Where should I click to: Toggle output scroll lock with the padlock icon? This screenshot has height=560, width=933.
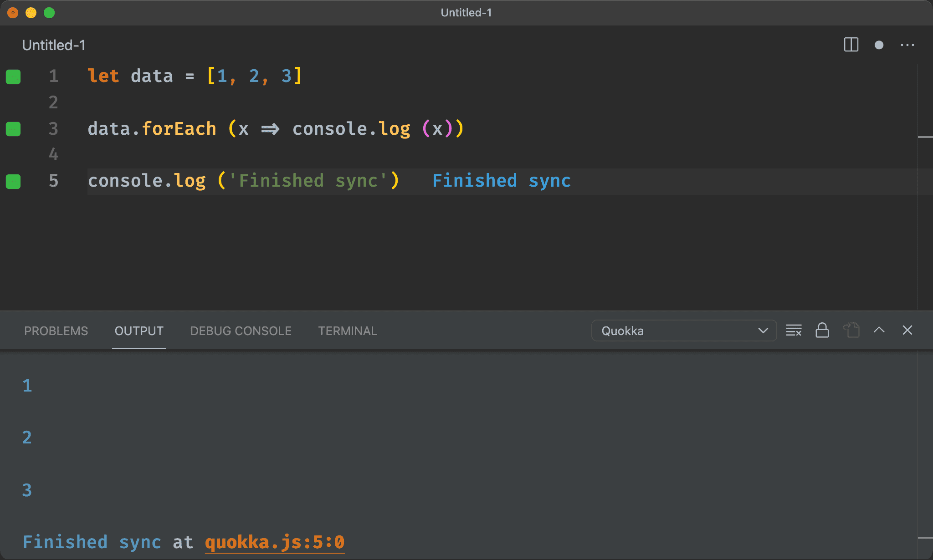(x=822, y=331)
